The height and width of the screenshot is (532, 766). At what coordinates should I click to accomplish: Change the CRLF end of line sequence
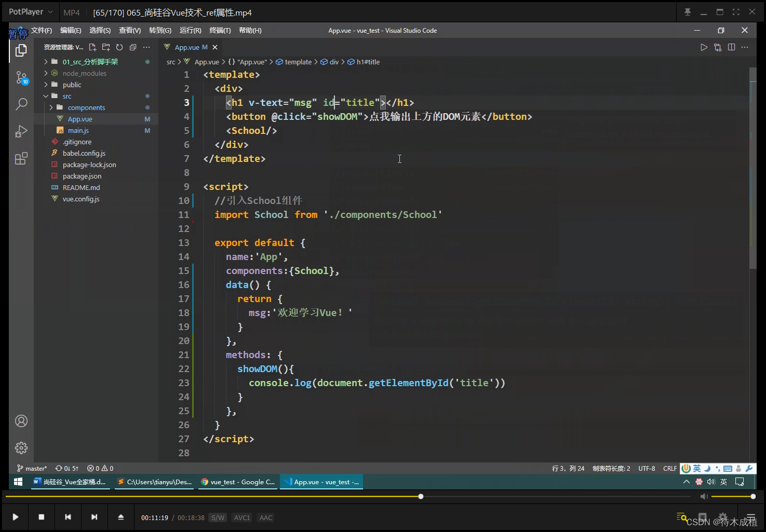pos(670,468)
